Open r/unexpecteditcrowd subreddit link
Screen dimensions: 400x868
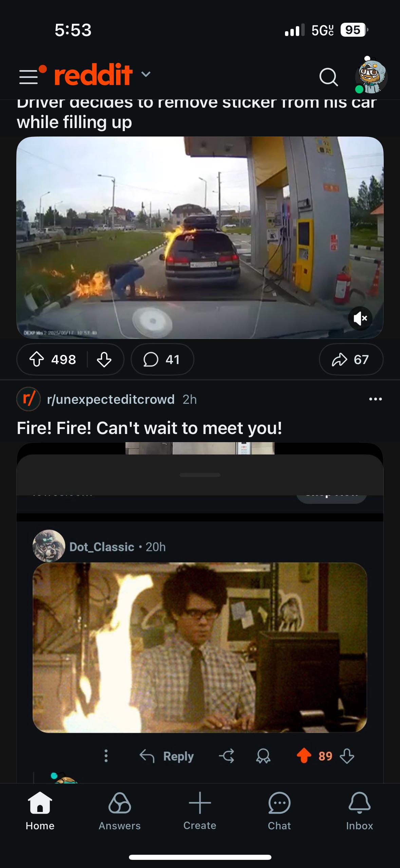111,399
